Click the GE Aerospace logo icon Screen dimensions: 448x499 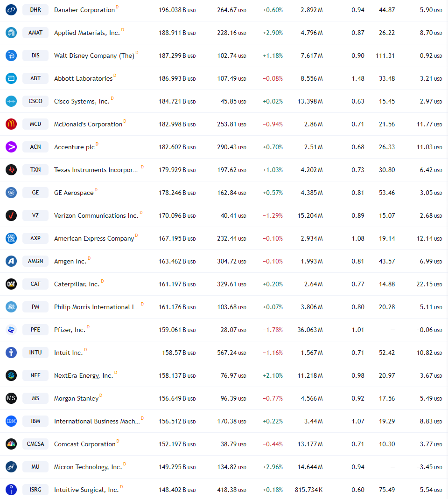(x=11, y=193)
